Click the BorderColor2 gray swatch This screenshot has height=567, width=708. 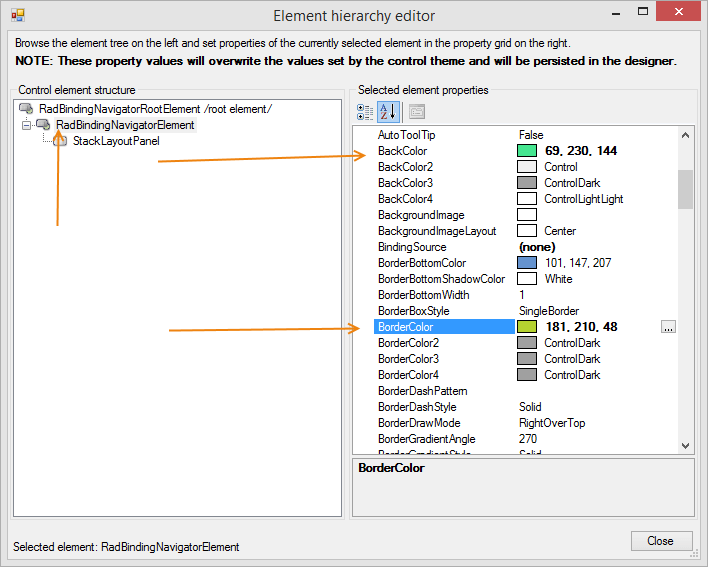pos(527,343)
